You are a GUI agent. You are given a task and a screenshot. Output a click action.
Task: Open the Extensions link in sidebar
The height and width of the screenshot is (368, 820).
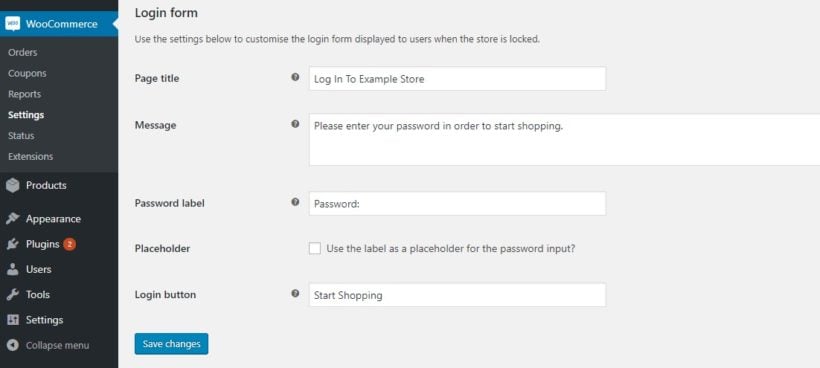coord(30,156)
